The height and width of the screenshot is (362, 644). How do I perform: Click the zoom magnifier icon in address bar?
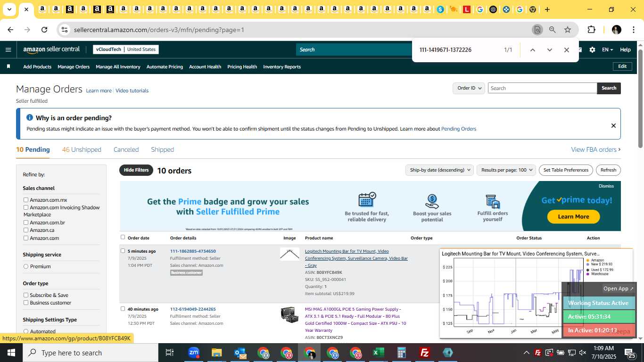(x=552, y=30)
